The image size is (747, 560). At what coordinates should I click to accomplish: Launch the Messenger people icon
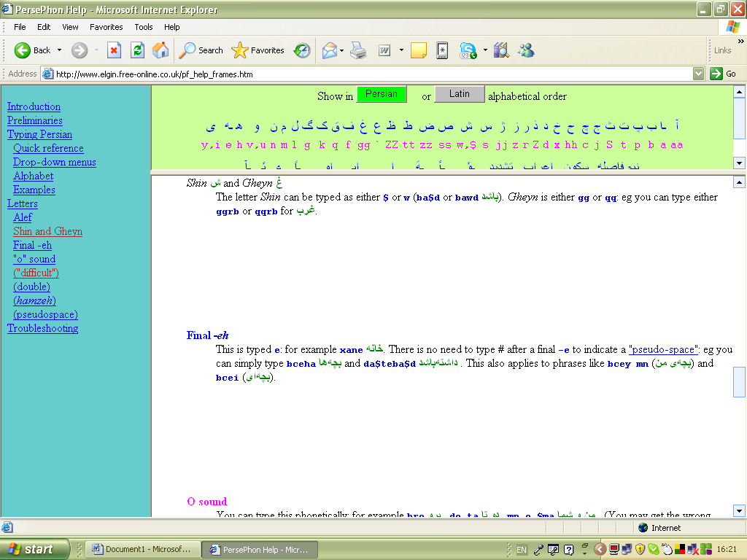pyautogui.click(x=527, y=50)
